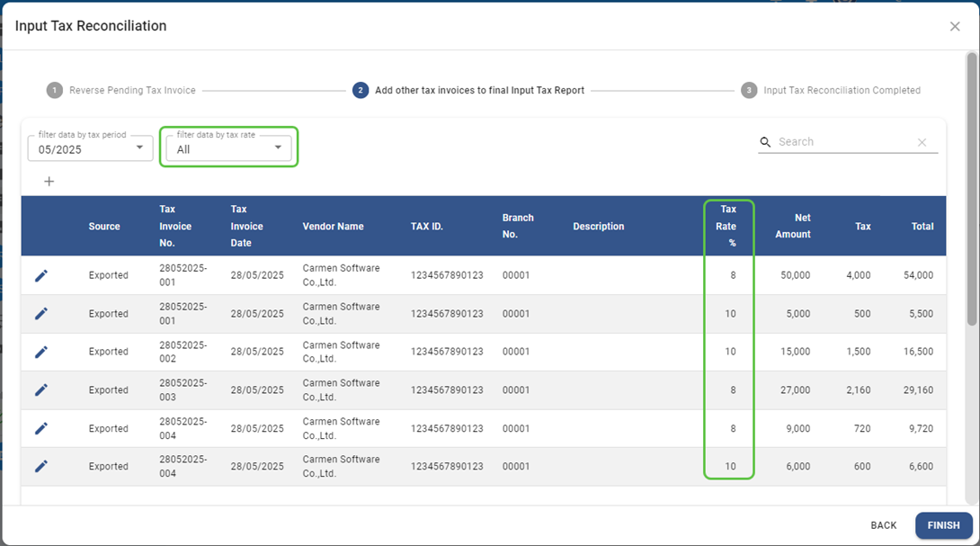Click the BACK button

(883, 525)
